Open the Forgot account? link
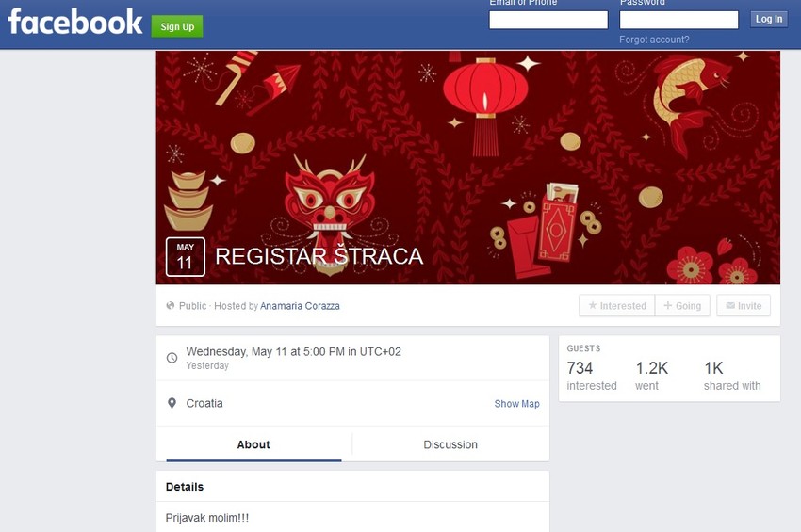This screenshot has height=532, width=801. coord(654,40)
